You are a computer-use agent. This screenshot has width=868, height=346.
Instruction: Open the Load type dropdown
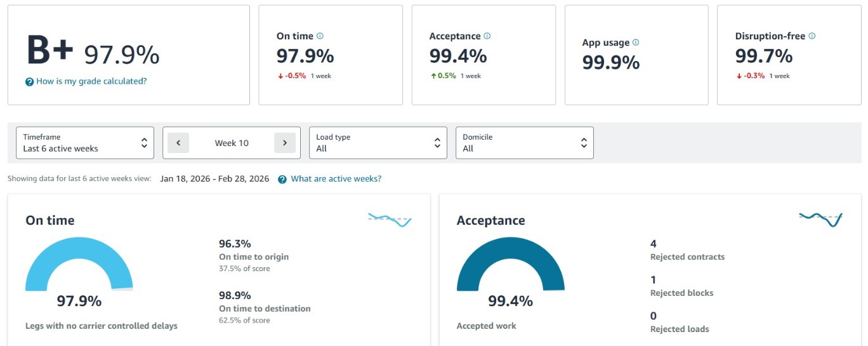[x=378, y=143]
